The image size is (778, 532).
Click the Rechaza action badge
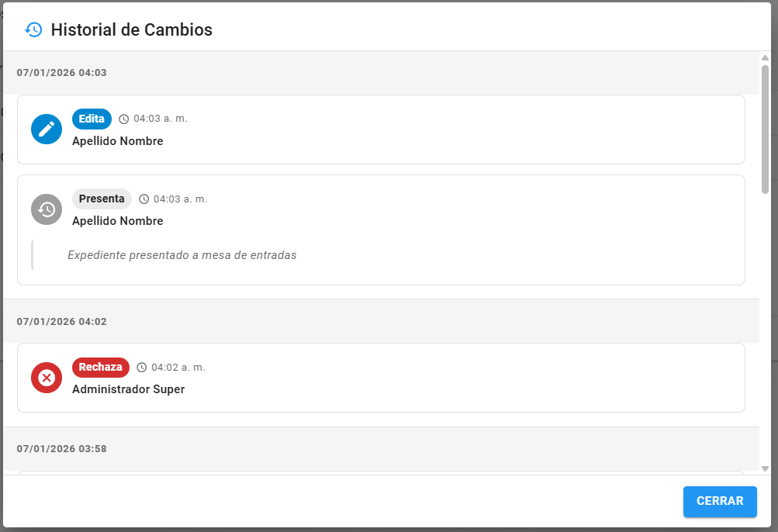(100, 367)
